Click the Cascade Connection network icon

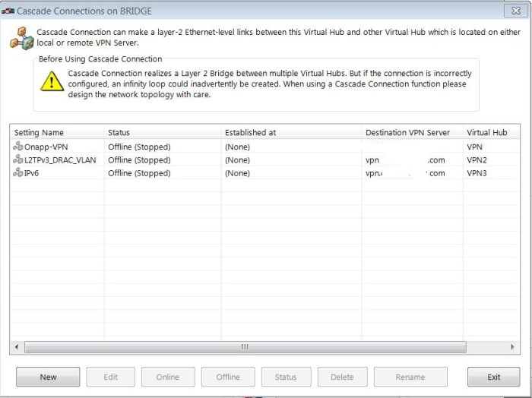point(21,37)
